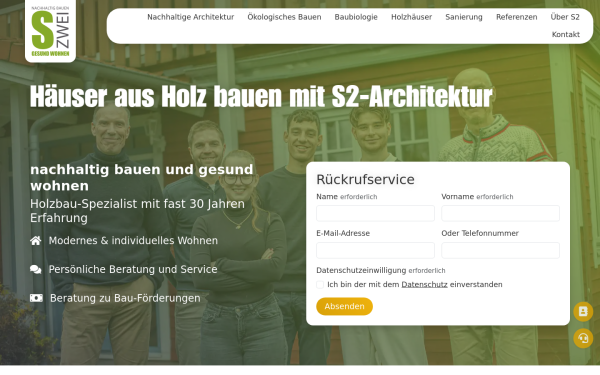
Task: Submit form with Absenden button
Action: point(344,307)
